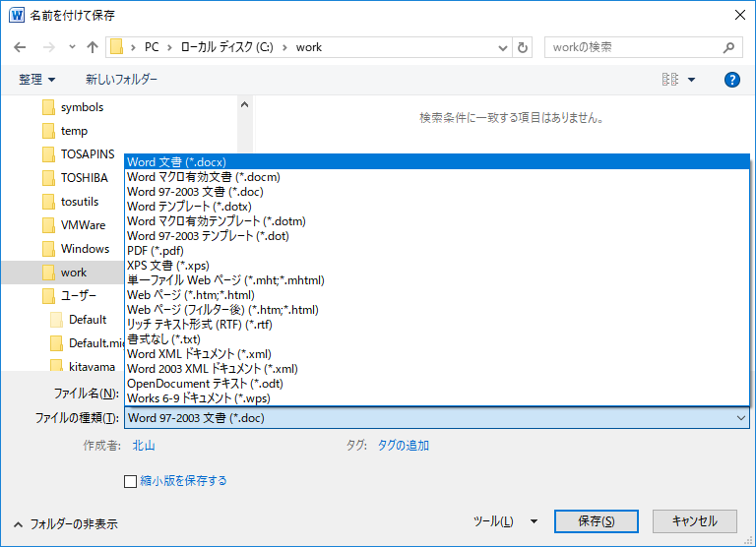Open the ツール(L) dropdown
Viewport: 756px width, 547px height.
coord(505,521)
